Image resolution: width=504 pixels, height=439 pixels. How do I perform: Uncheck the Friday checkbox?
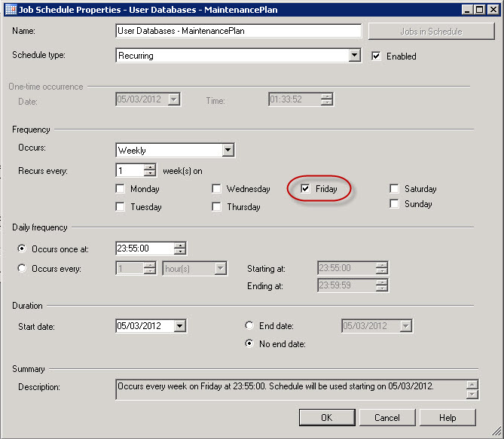(305, 189)
